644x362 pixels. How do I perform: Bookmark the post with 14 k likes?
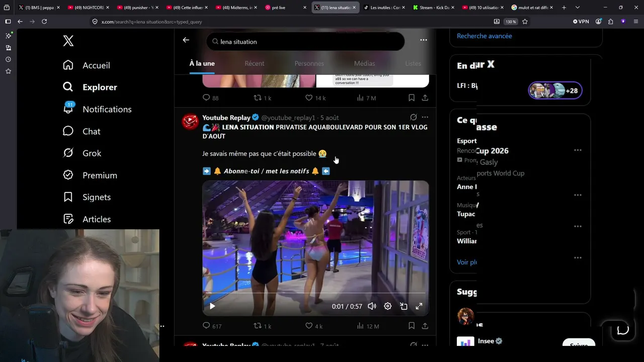pyautogui.click(x=412, y=98)
